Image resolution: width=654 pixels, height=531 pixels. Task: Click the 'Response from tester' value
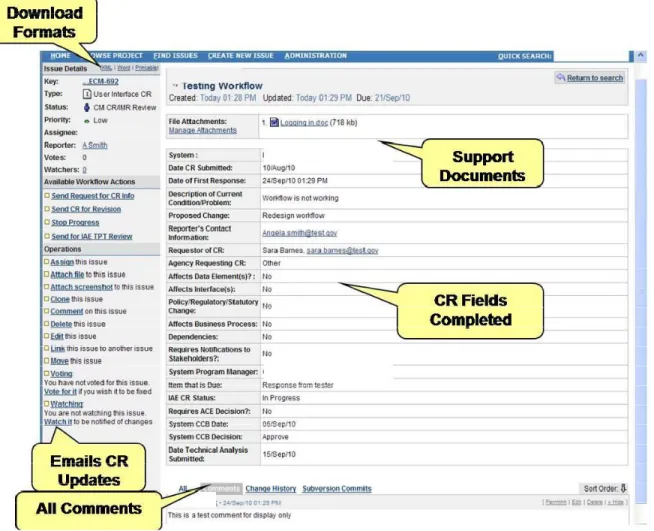click(x=298, y=385)
